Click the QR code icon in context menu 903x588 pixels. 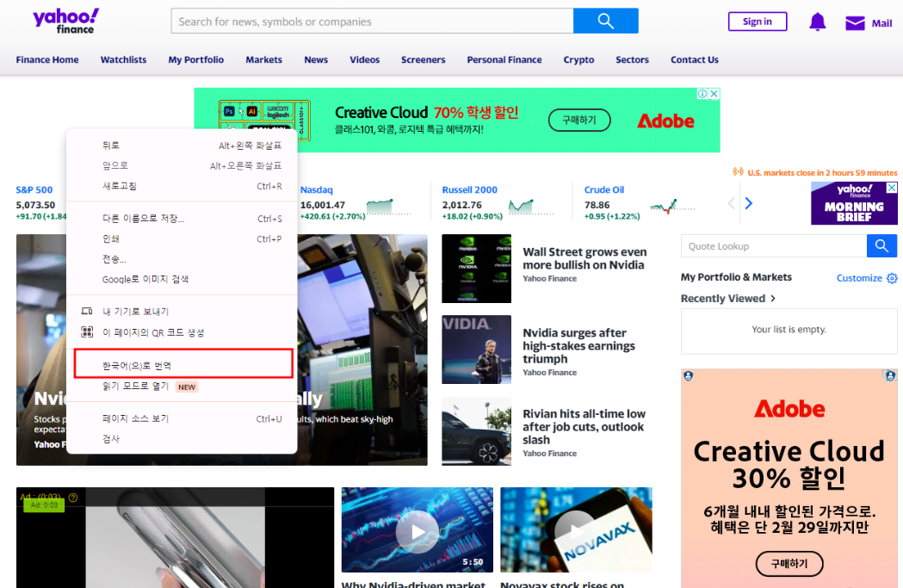(x=87, y=331)
